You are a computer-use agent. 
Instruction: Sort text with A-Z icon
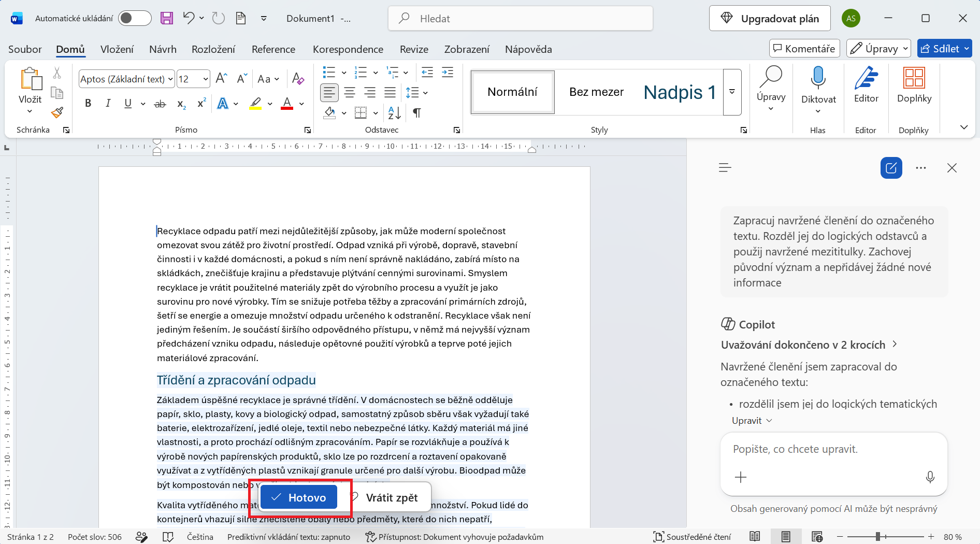click(x=394, y=112)
